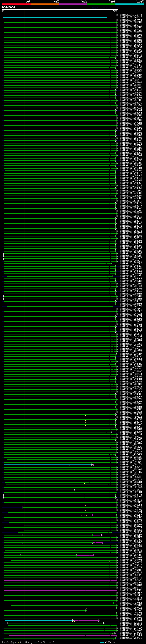
Task: Click label UniRef100_O64465
Action: tap(131, 53)
